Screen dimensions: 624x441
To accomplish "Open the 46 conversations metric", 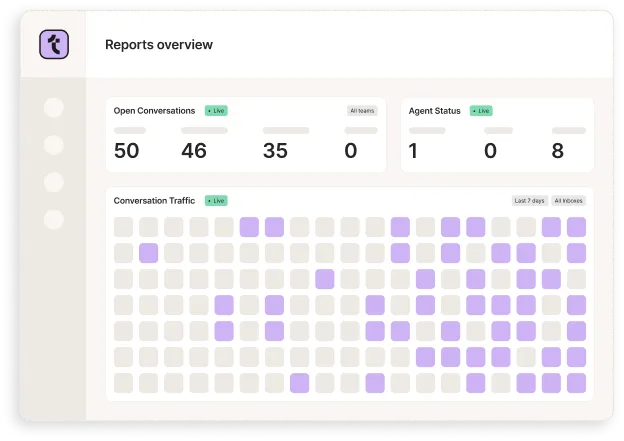I will click(194, 151).
